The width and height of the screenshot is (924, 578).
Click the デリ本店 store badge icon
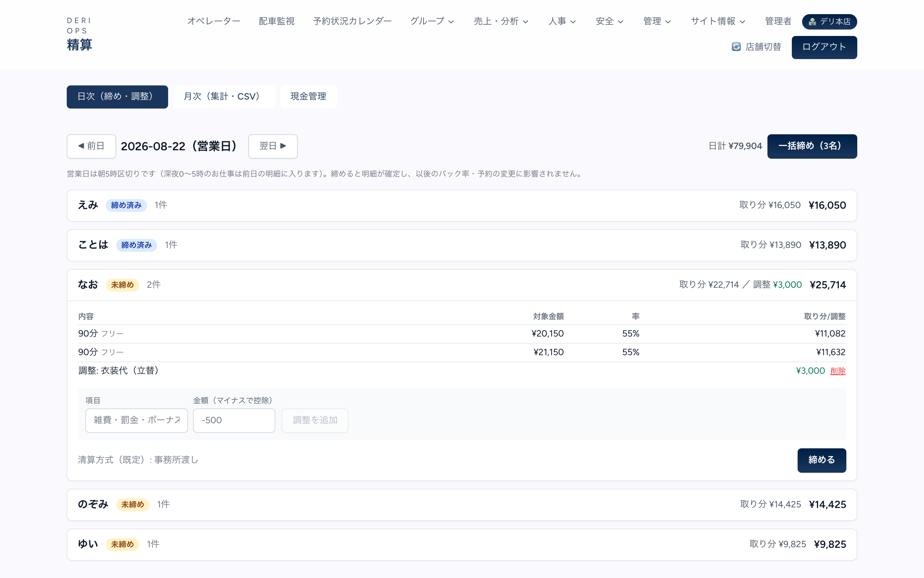[x=812, y=22]
